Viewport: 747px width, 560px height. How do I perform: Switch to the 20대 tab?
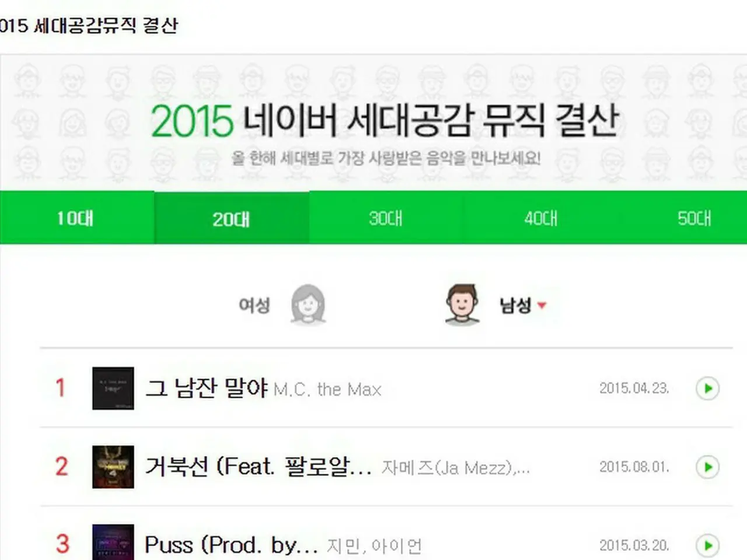click(x=232, y=218)
